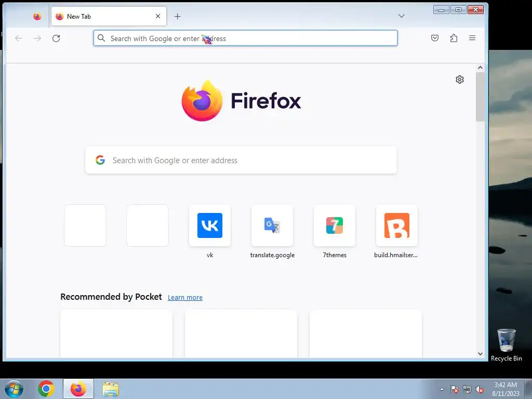
Task: Open the first blank shortcut tile
Action: [x=85, y=225]
